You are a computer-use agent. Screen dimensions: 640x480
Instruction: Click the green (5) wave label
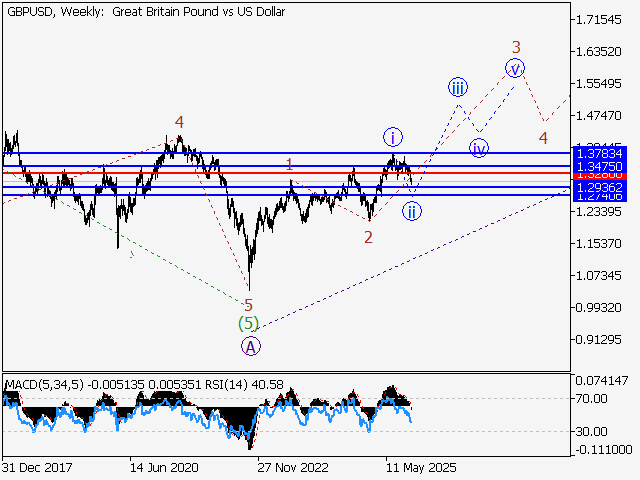[x=248, y=323]
